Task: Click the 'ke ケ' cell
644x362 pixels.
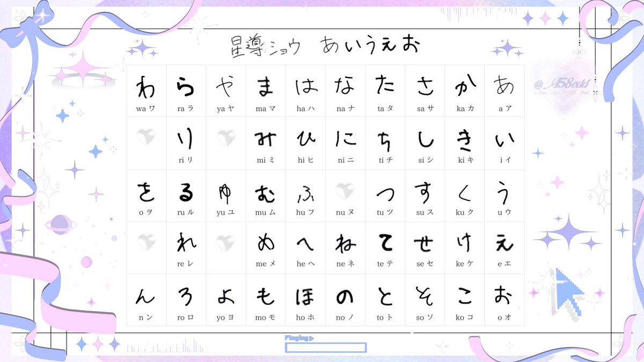Action: click(x=465, y=247)
